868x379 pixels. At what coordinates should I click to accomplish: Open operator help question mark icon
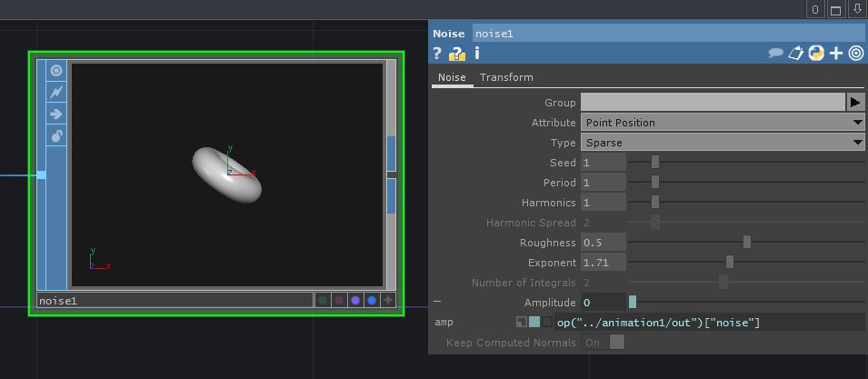(x=437, y=54)
